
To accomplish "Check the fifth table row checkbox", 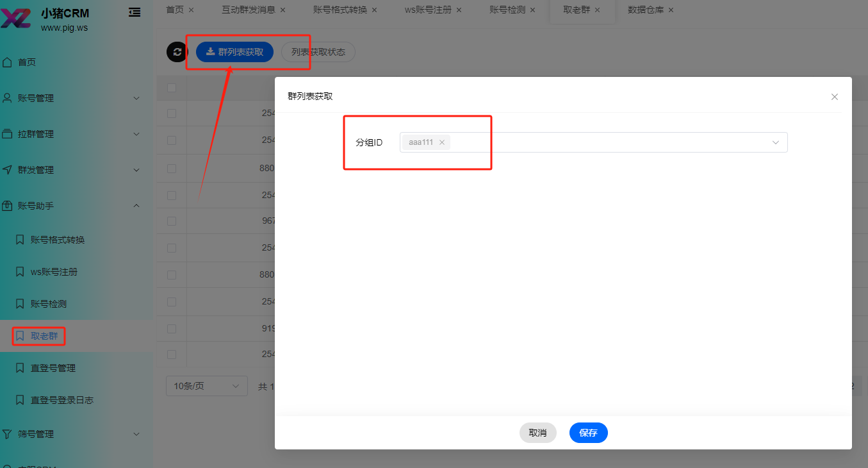I will coord(172,221).
